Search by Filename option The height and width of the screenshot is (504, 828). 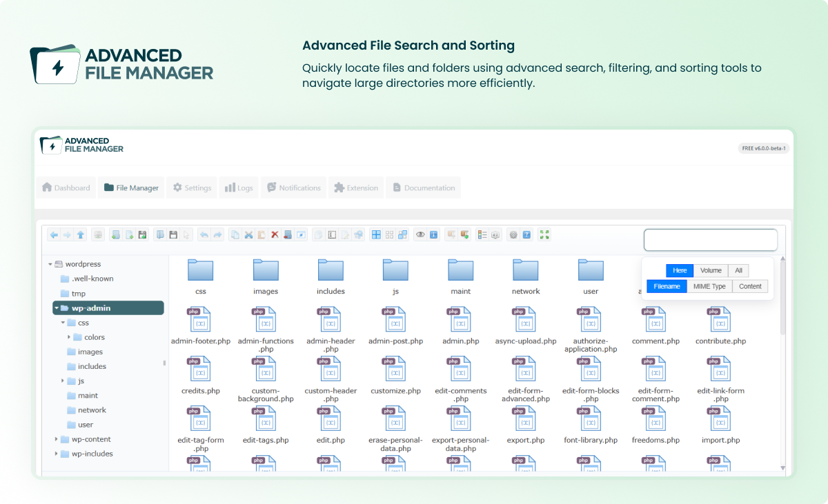click(667, 286)
